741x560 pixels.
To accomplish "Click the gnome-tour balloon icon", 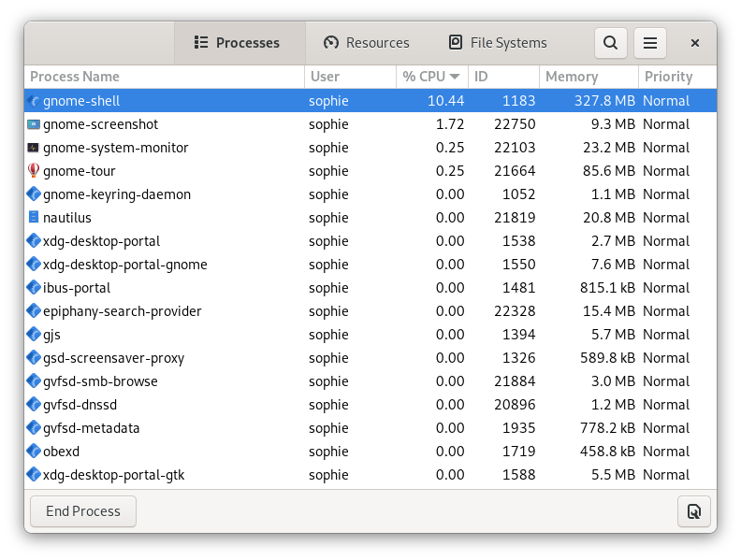I will tap(34, 171).
